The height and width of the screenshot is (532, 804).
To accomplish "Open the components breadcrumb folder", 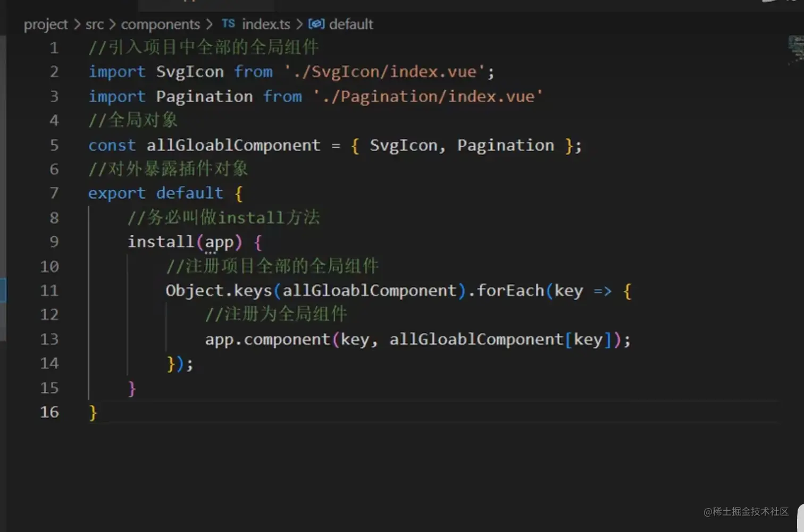I will click(x=161, y=24).
